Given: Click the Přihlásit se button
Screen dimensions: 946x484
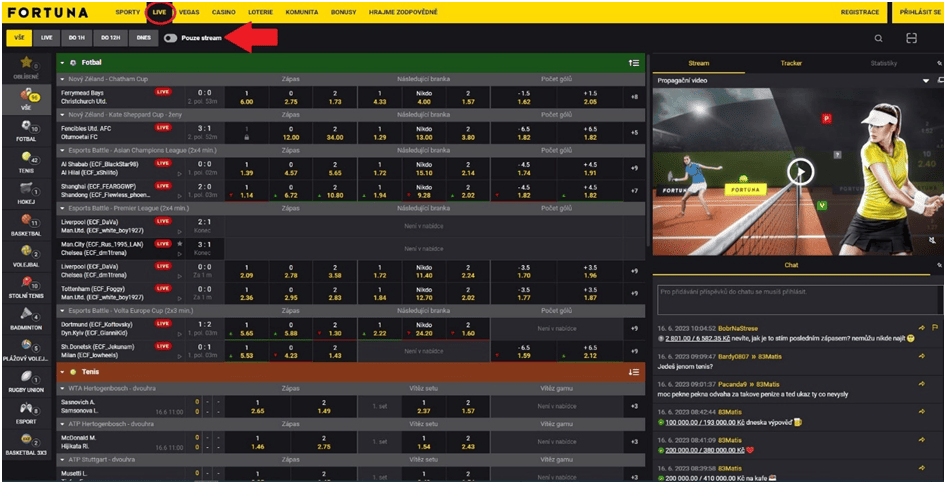Looking at the screenshot, I should [918, 12].
